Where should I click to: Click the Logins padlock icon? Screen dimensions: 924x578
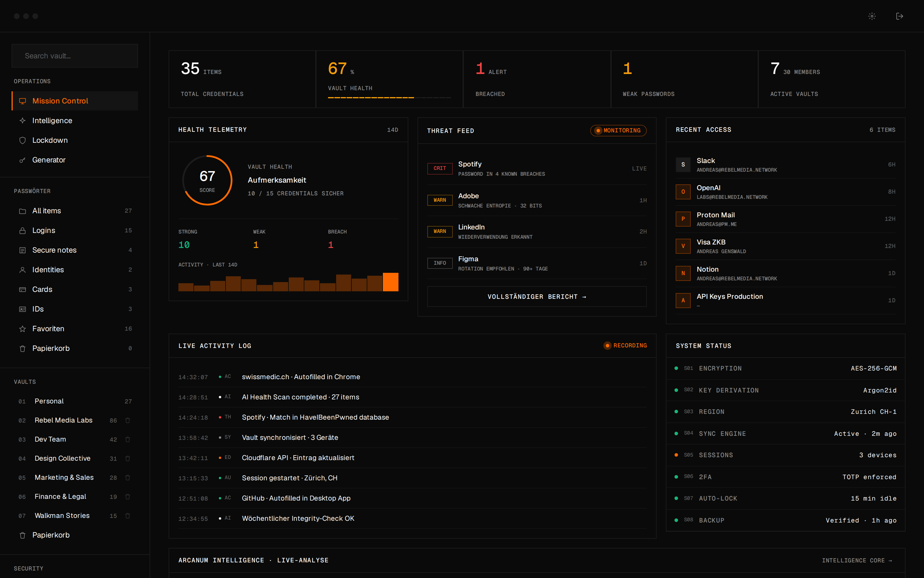coord(23,231)
